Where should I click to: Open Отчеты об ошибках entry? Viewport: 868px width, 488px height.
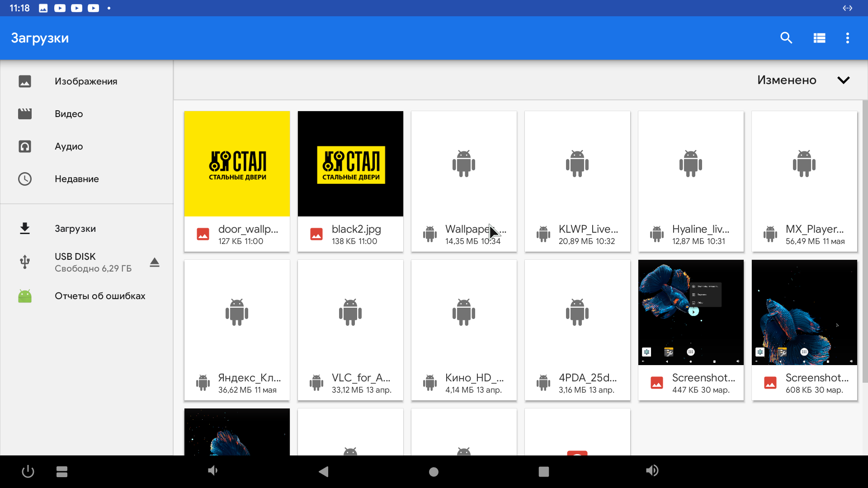87,296
